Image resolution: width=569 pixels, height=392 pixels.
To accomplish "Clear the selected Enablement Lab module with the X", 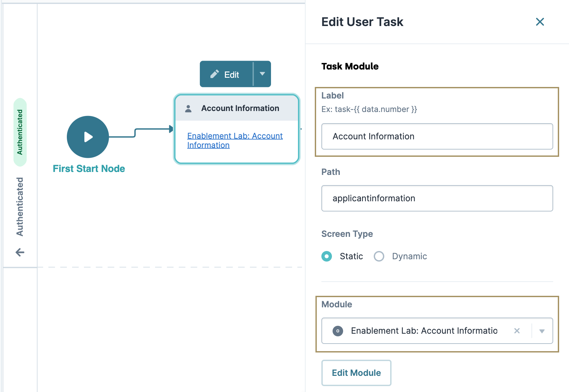I will pyautogui.click(x=517, y=331).
